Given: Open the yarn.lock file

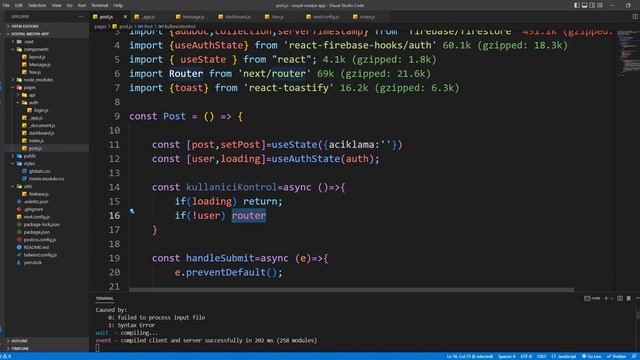Looking at the screenshot, I should 32,263.
